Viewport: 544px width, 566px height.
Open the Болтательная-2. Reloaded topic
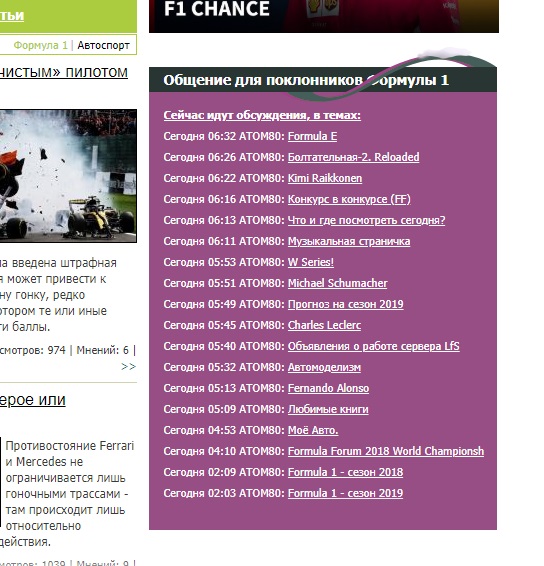click(353, 157)
